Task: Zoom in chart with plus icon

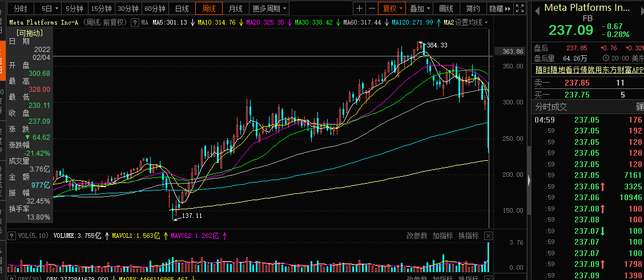Action: pyautogui.click(x=359, y=8)
